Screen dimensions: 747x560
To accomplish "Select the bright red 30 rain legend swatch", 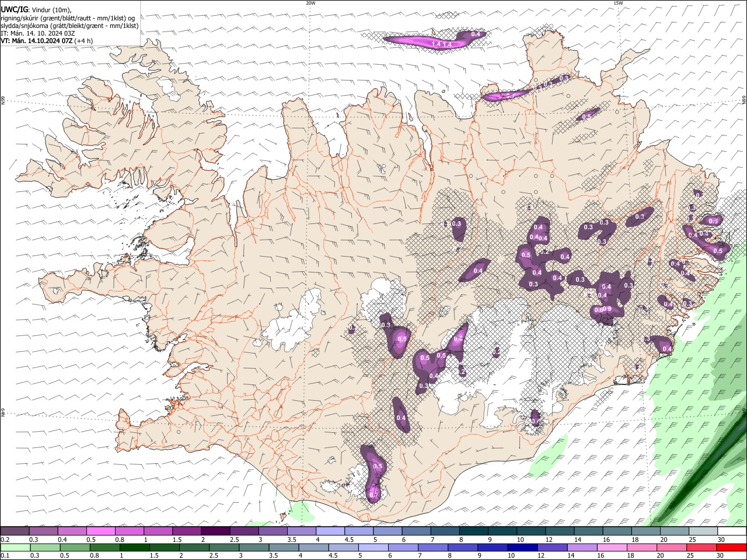I will [x=731, y=547].
